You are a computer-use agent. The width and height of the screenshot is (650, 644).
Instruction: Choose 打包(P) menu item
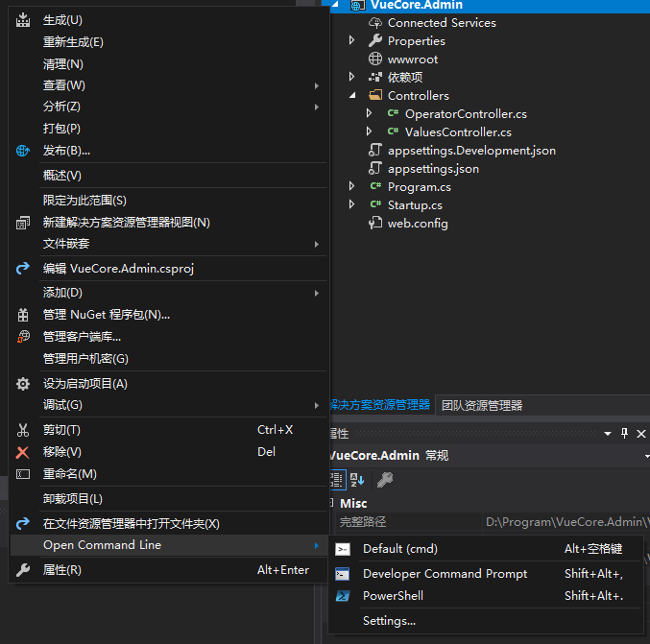click(x=169, y=129)
